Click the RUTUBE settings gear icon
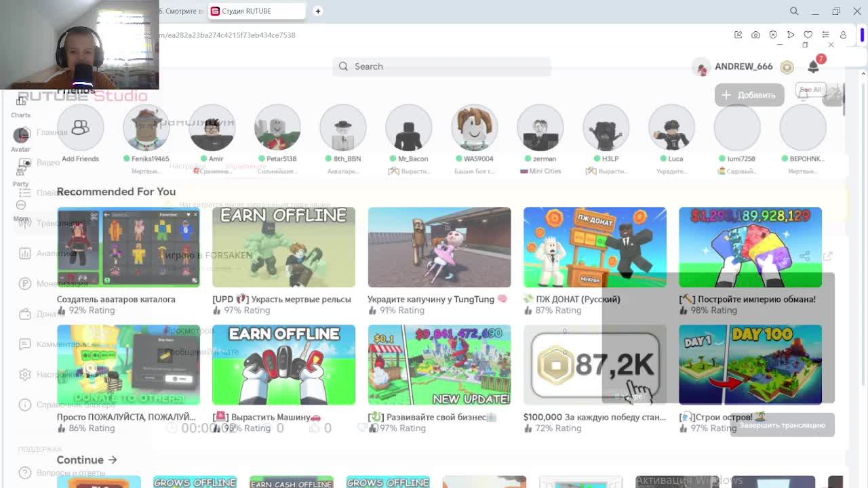This screenshot has height=488, width=868. (x=25, y=374)
